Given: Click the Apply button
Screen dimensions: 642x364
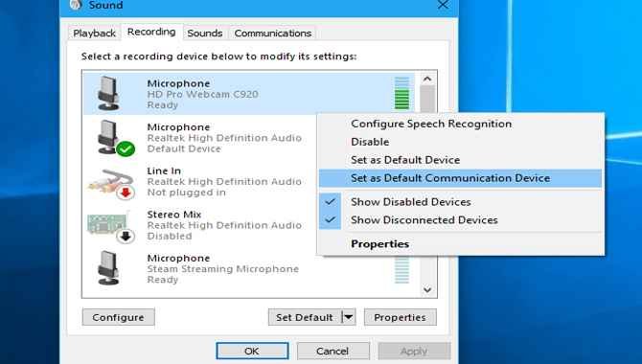Looking at the screenshot, I should point(414,351).
